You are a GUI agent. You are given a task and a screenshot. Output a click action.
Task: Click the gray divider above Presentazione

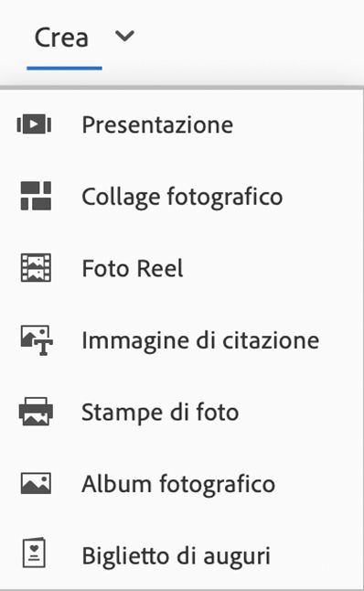pyautogui.click(x=182, y=88)
